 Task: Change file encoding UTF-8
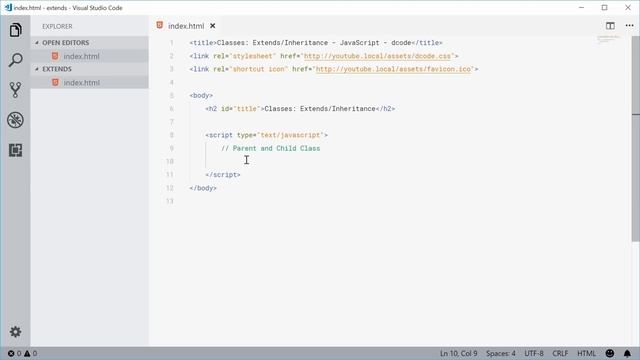(534, 353)
